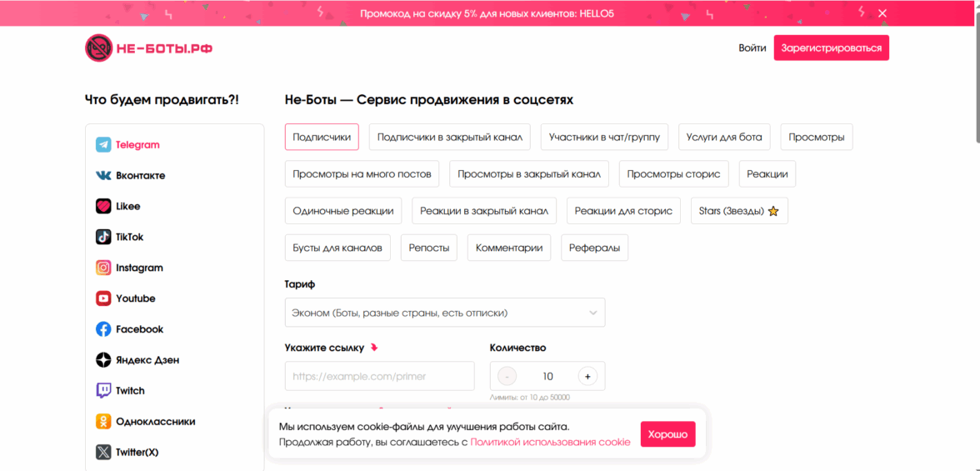Click the TikTok icon

[x=103, y=237]
